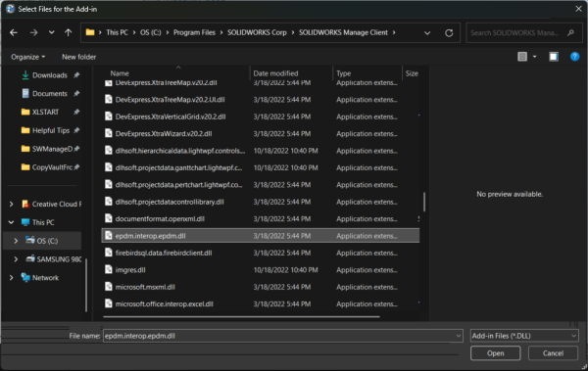This screenshot has height=371, width=588.
Task: Click the Open button
Action: point(495,353)
